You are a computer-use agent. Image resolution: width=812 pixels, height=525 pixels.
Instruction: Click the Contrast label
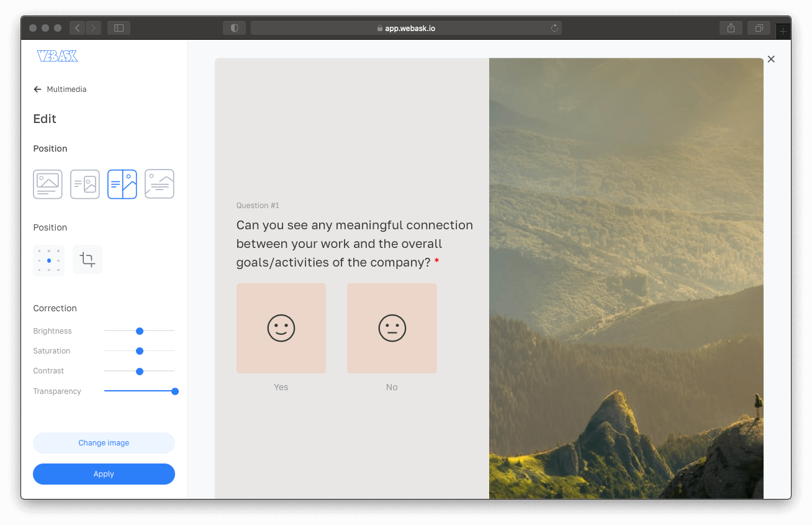tap(48, 371)
